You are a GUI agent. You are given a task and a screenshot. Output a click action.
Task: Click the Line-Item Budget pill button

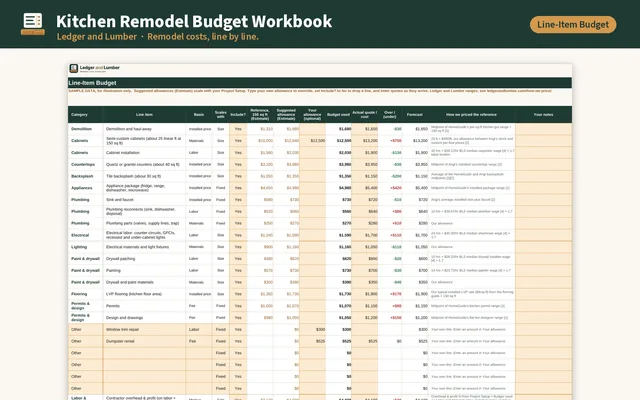tap(573, 24)
